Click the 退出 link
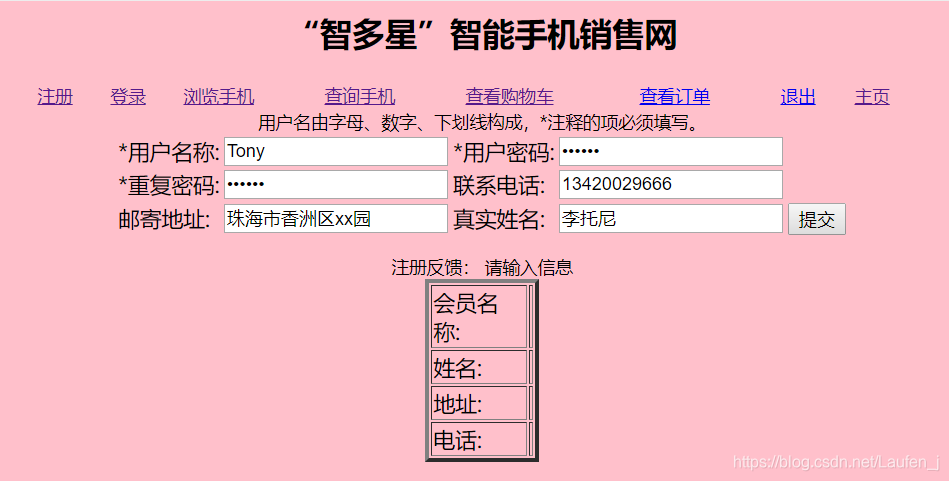 pos(798,97)
